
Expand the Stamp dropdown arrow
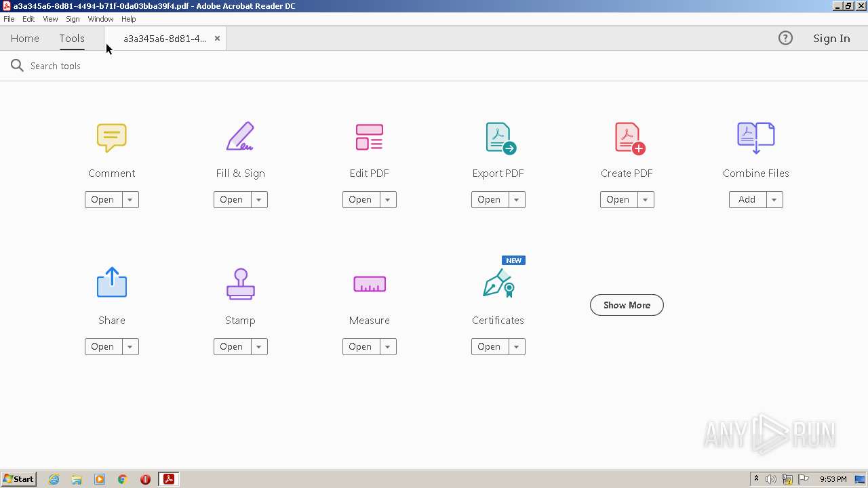tap(258, 347)
